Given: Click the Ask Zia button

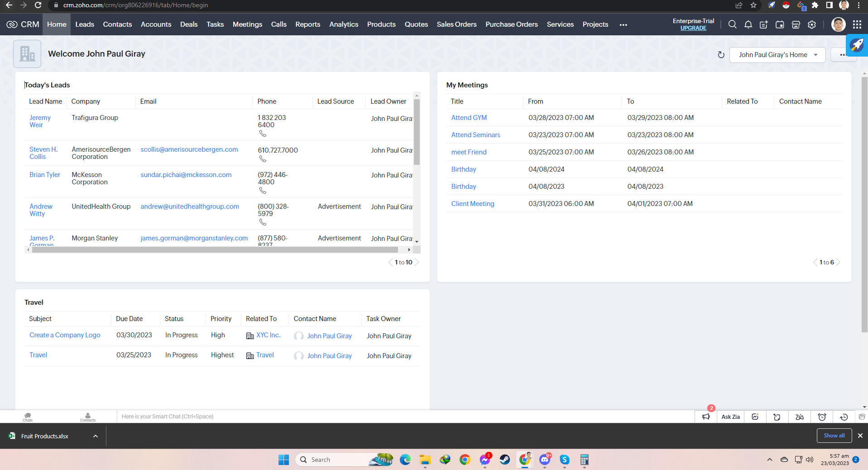Looking at the screenshot, I should coord(730,417).
